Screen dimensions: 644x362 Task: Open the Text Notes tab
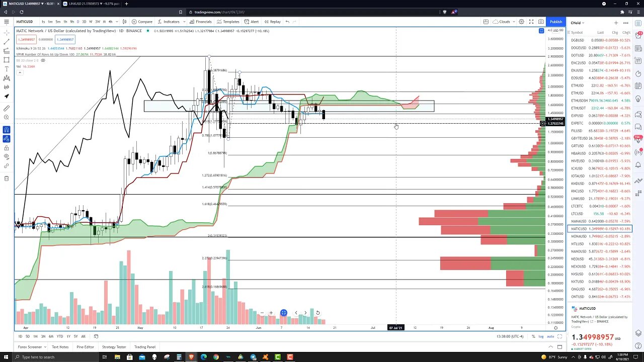coord(60,347)
